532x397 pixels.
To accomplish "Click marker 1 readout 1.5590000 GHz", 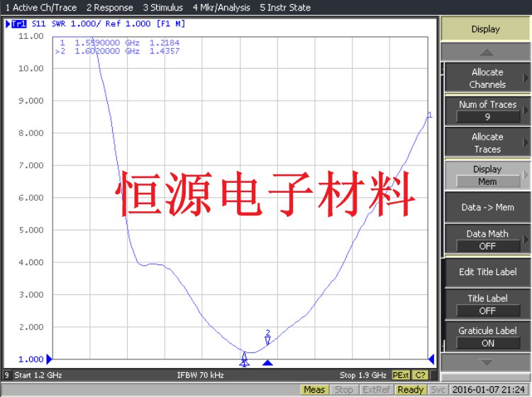I will (x=120, y=43).
